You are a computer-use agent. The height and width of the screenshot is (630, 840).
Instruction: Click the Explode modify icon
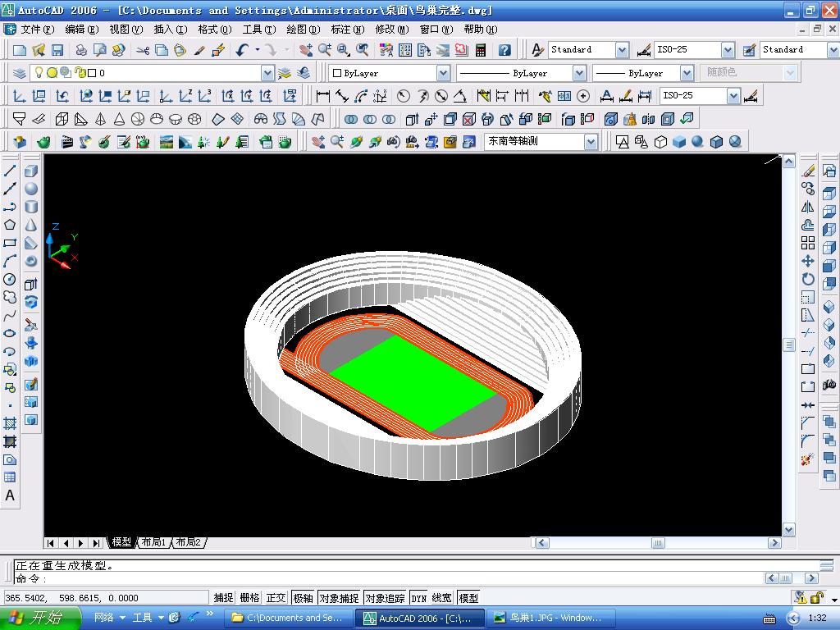tap(808, 459)
